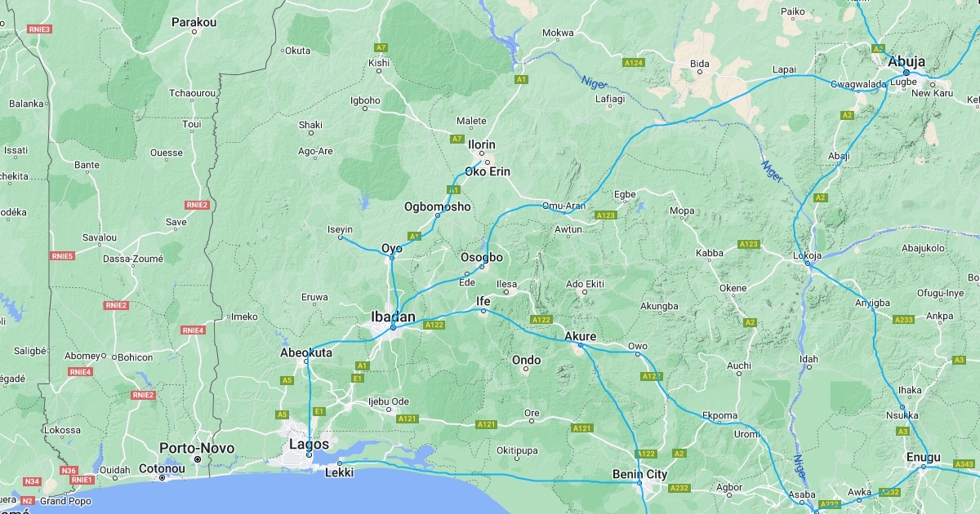Click the Lagos city label
The height and width of the screenshot is (514, 980).
(x=310, y=445)
